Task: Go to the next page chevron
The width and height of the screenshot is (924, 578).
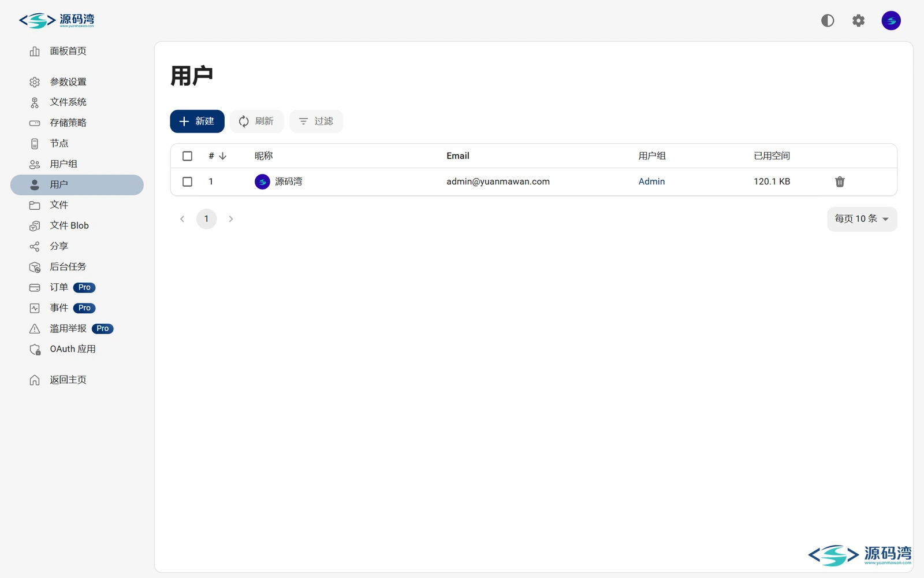Action: coord(231,219)
